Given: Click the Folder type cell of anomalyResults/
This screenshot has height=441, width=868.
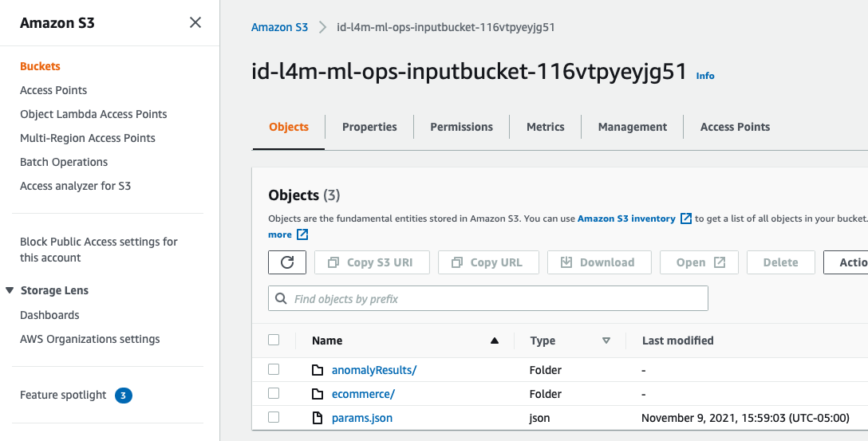Looking at the screenshot, I should point(545,370).
